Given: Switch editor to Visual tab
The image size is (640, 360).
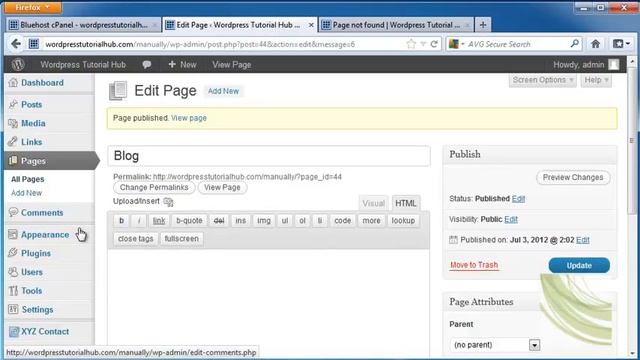Looking at the screenshot, I should coord(373,203).
